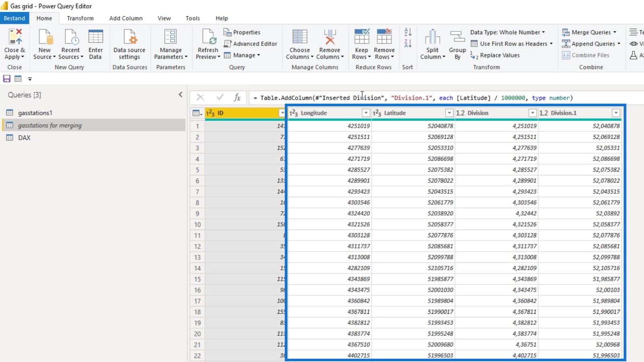This screenshot has height=362, width=644.
Task: Select the Division.1 column header
Action: 563,113
